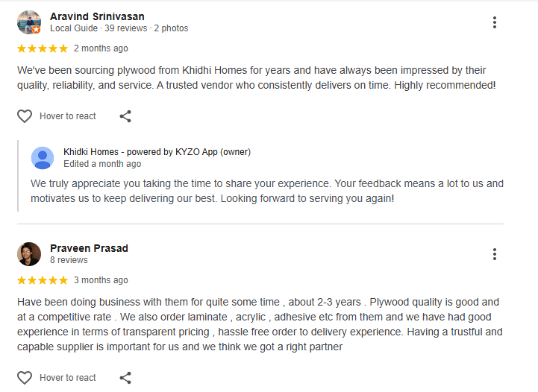538x392 pixels.
Task: Open Praveen Prasad's profile photo
Action: tap(29, 254)
